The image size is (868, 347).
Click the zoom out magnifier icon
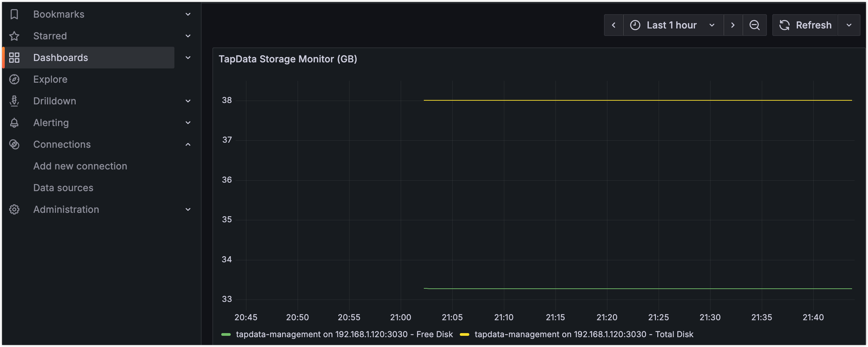pos(754,25)
